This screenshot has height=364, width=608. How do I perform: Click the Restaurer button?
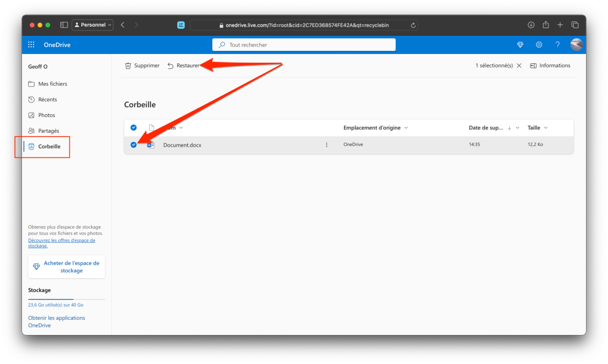coord(183,66)
